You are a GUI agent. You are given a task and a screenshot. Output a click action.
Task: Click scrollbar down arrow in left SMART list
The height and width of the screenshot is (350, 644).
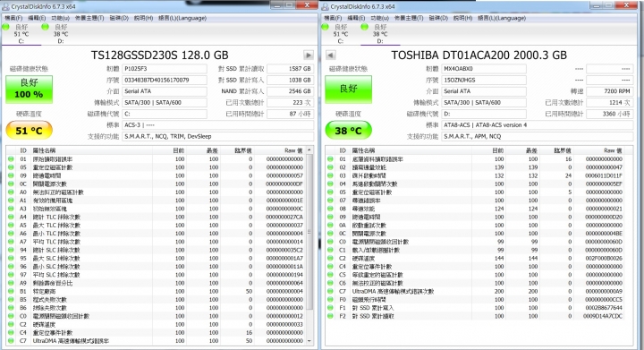click(309, 341)
